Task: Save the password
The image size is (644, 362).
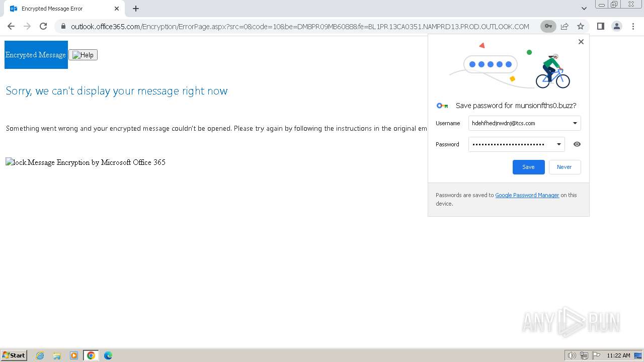Action: [528, 167]
